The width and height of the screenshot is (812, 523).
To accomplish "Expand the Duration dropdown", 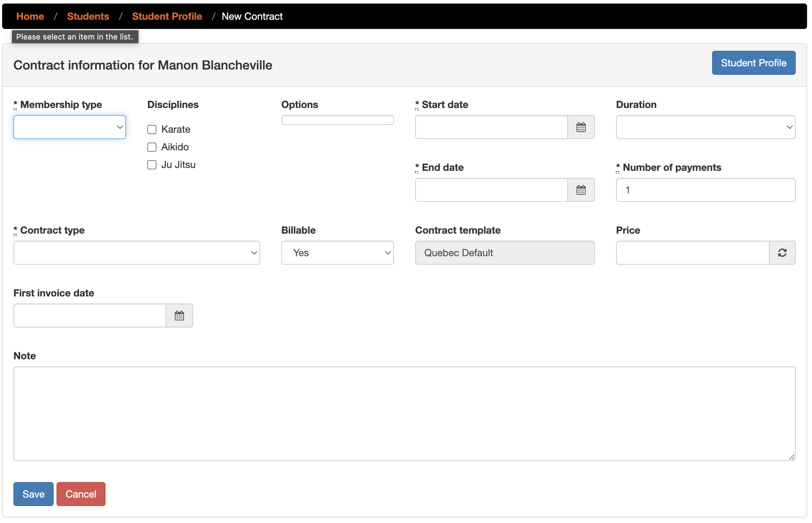I will pos(705,127).
